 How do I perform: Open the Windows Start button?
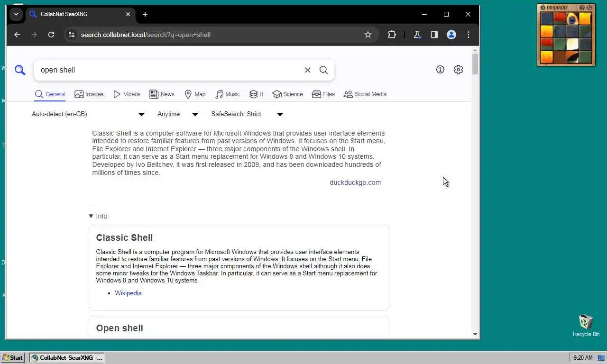(x=12, y=358)
